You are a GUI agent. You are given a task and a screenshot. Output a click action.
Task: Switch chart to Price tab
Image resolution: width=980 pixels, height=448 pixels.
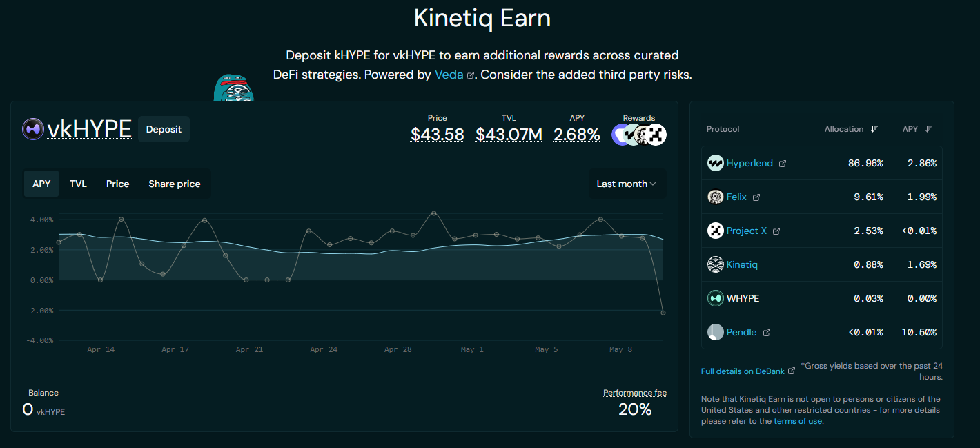click(x=117, y=184)
